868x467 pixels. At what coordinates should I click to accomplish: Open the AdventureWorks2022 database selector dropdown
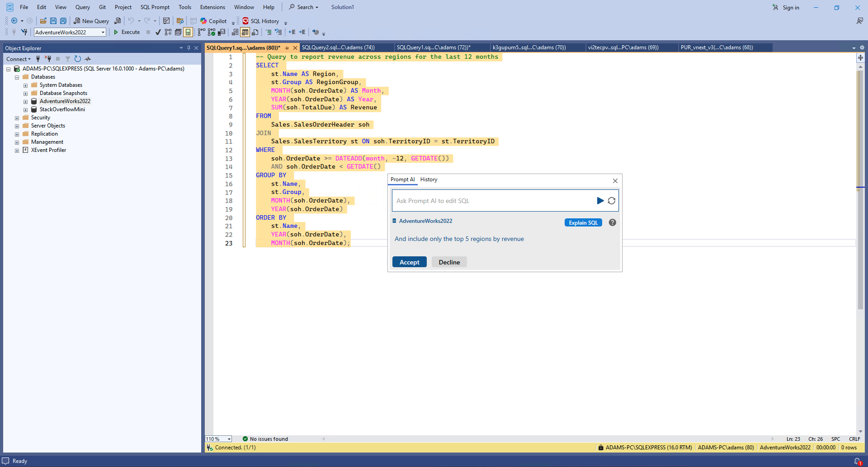(x=103, y=32)
